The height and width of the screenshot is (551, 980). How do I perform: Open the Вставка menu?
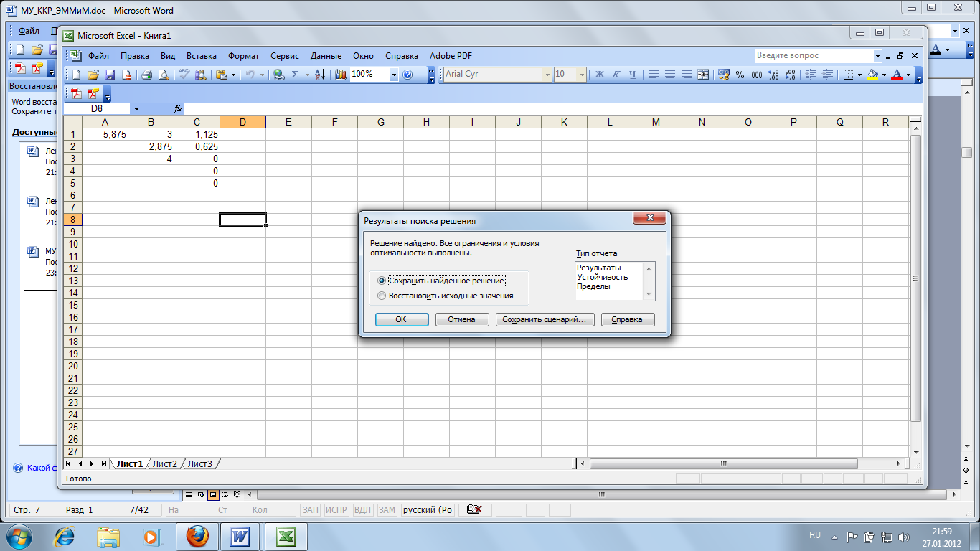(202, 56)
